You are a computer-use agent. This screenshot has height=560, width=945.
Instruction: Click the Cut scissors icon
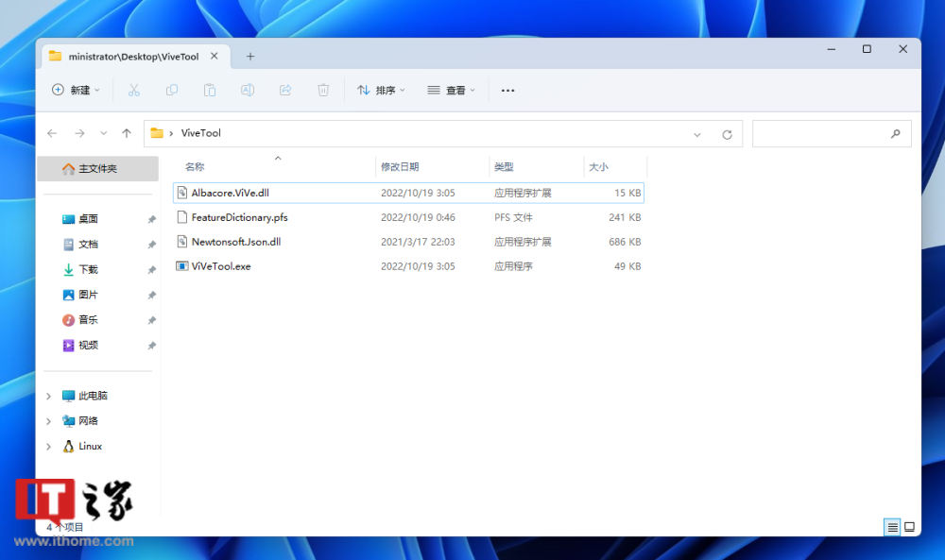(134, 91)
